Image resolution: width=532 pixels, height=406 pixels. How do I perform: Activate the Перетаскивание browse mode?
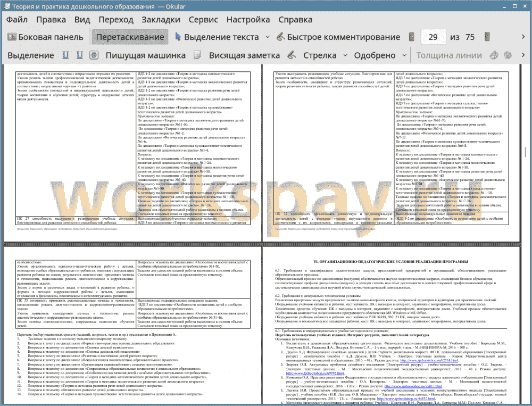click(130, 37)
